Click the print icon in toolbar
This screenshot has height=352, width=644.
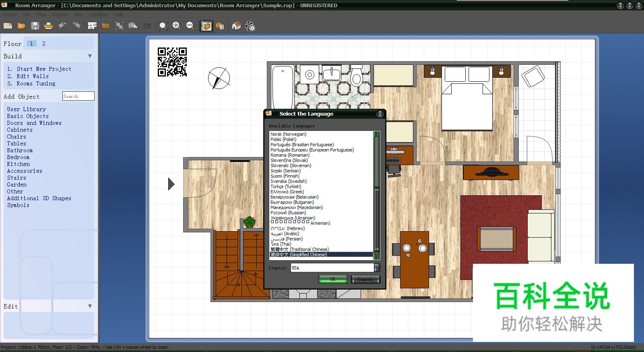click(x=49, y=26)
